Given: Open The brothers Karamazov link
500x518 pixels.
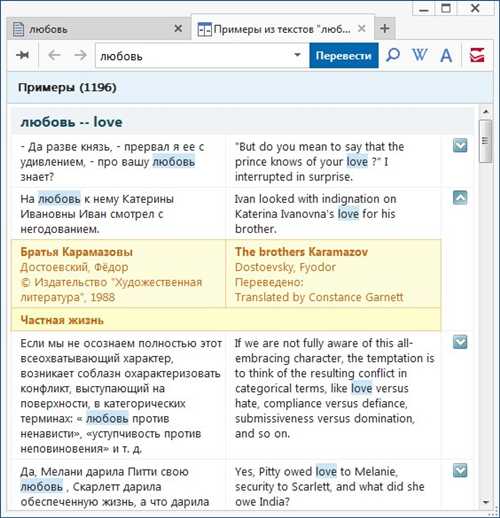Looking at the screenshot, I should point(301,252).
